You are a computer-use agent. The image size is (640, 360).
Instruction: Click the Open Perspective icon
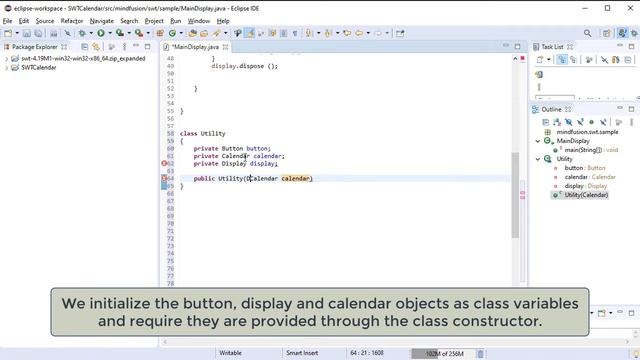[x=607, y=33]
